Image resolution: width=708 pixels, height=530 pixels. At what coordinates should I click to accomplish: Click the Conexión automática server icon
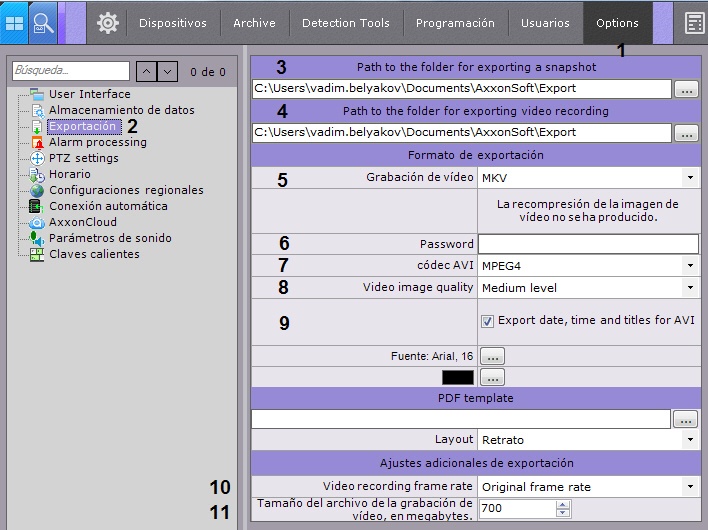click(37, 206)
